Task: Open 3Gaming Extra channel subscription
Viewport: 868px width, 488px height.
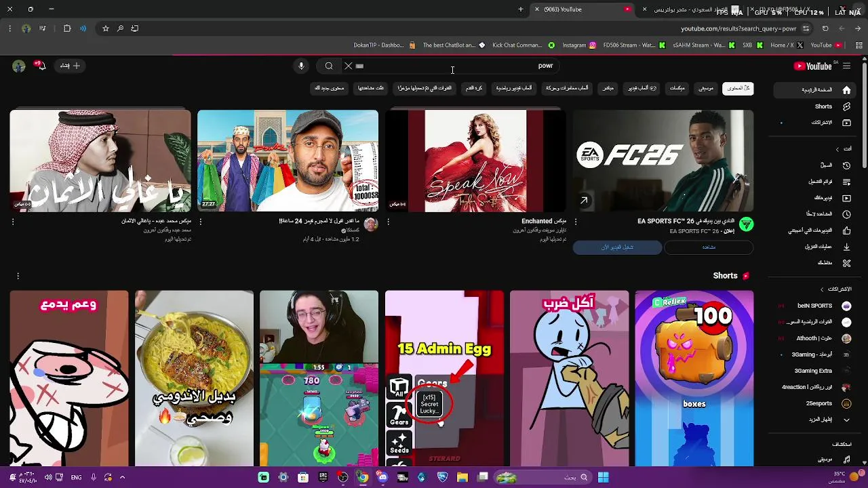Action: [815, 371]
